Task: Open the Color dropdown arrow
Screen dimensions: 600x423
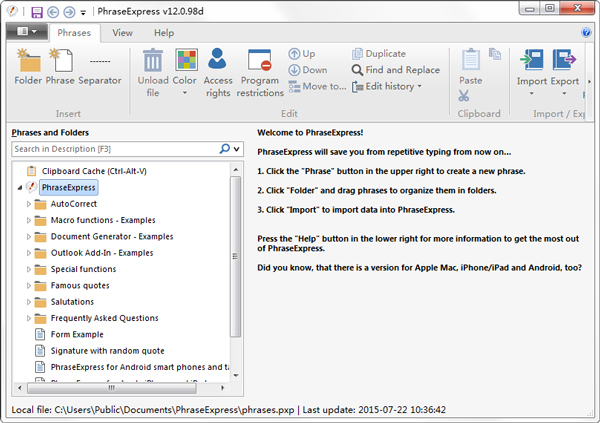Action: click(184, 93)
